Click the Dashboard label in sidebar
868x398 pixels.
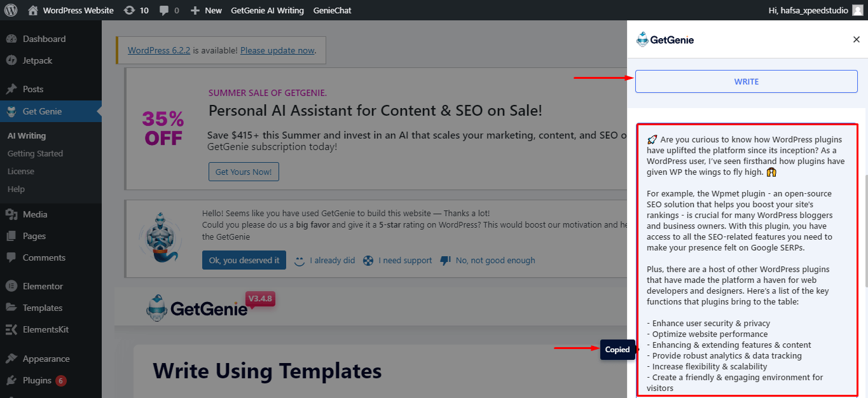click(44, 39)
